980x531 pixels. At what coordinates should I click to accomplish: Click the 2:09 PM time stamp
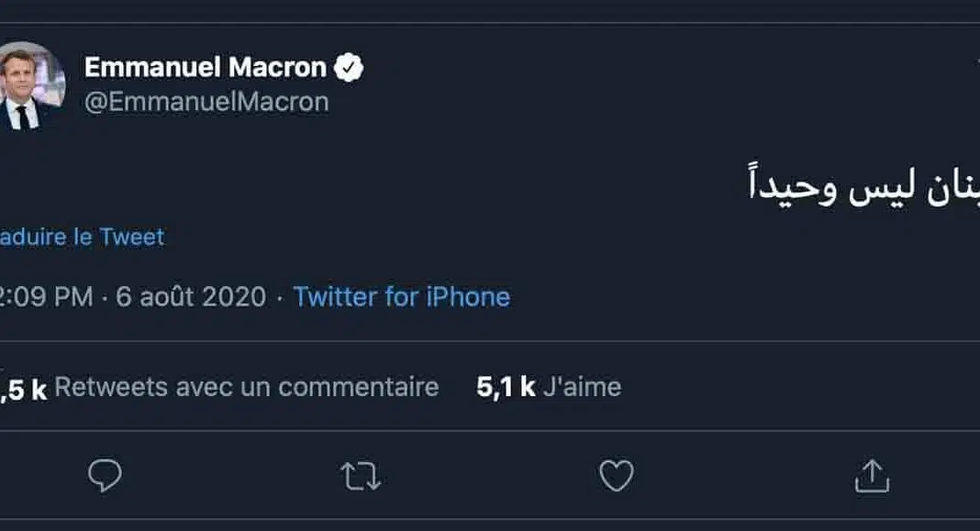pyautogui.click(x=46, y=297)
